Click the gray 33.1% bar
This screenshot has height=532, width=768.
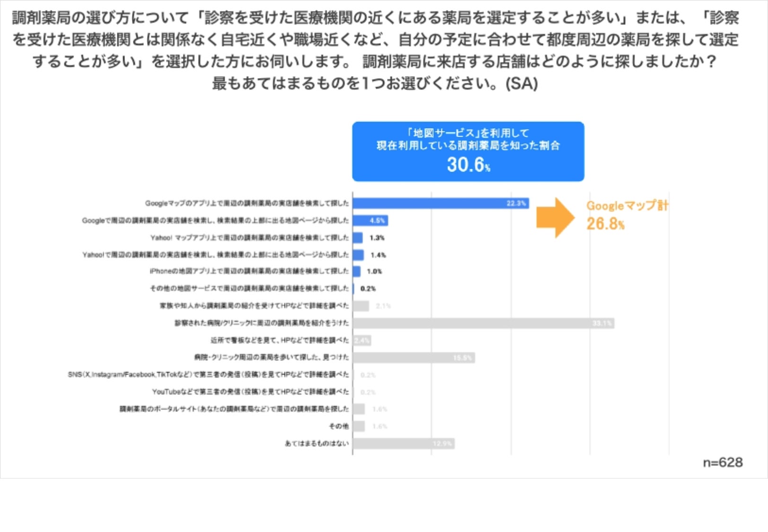pyautogui.click(x=483, y=323)
